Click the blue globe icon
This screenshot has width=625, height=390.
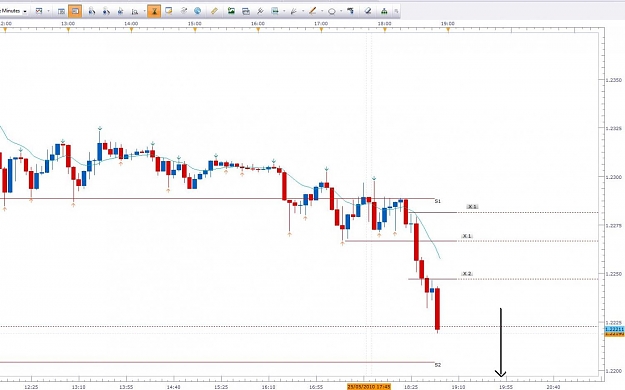(197, 11)
